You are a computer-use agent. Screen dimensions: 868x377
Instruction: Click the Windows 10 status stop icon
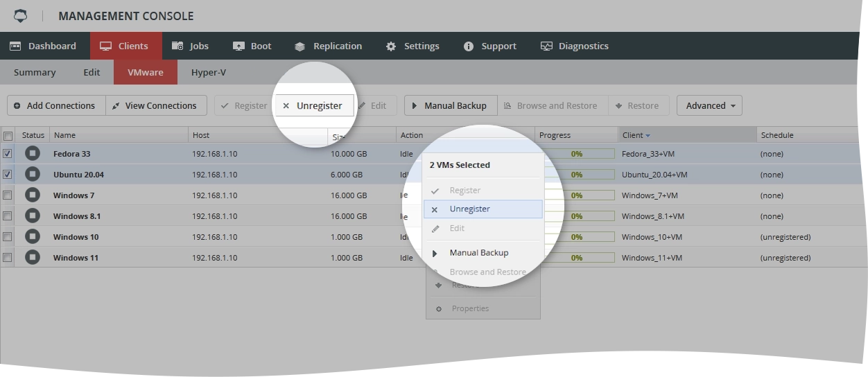[33, 237]
